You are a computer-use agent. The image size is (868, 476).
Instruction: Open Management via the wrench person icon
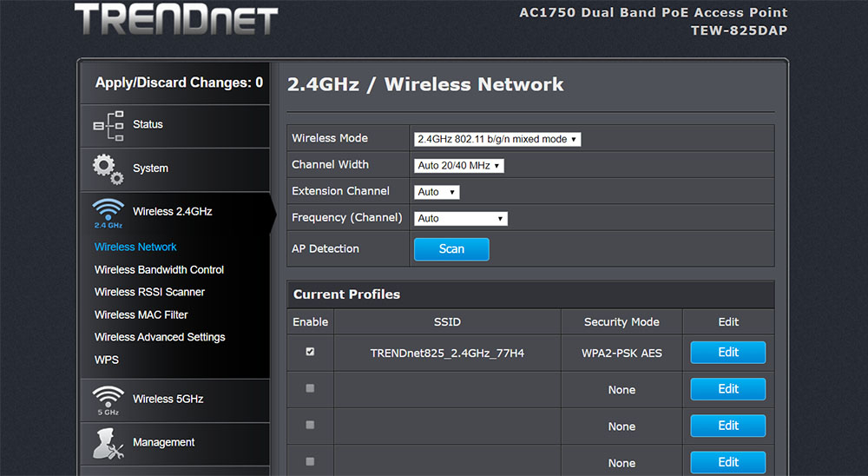[108, 444]
